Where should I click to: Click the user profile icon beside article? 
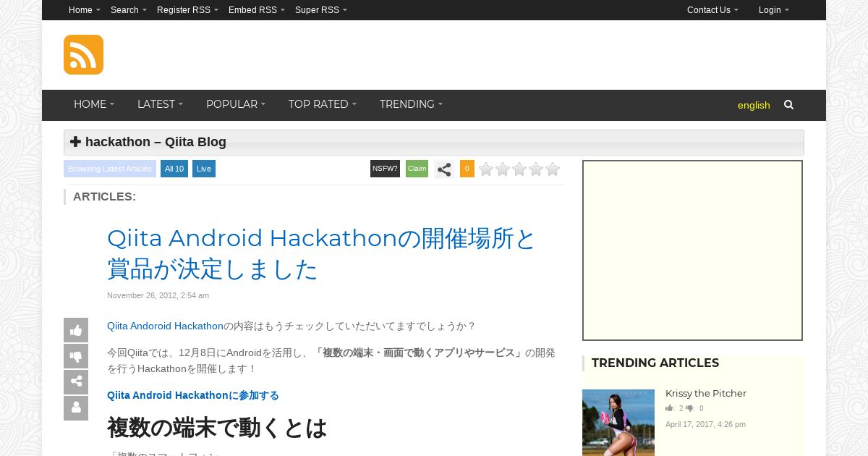point(76,408)
